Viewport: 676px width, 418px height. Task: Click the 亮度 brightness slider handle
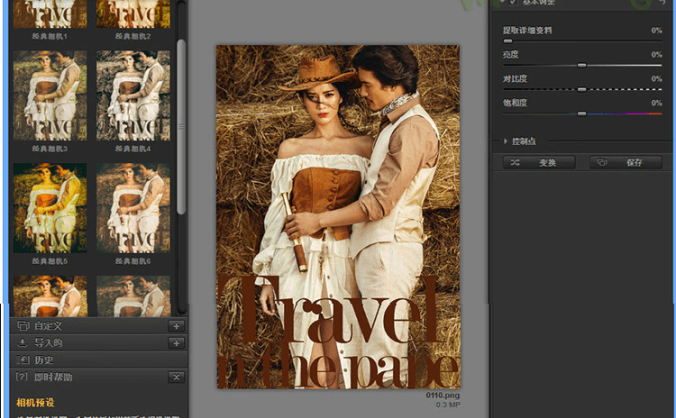click(581, 65)
